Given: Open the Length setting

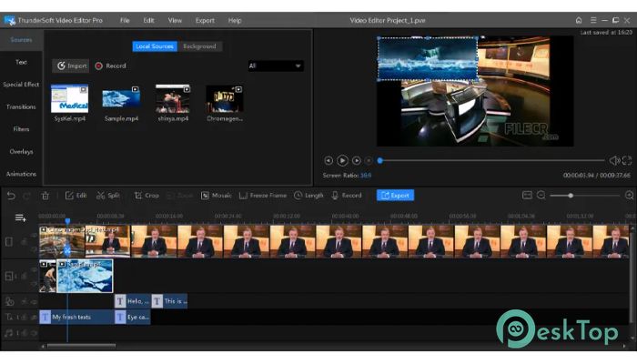Looking at the screenshot, I should tap(308, 196).
